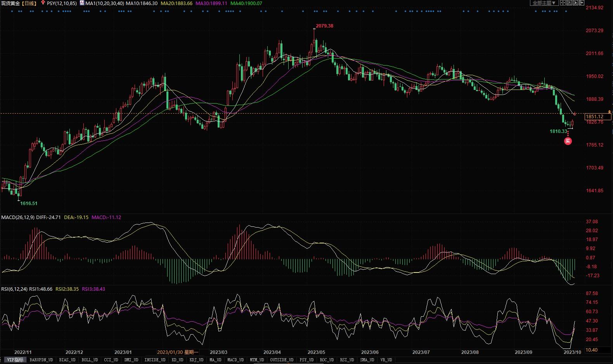Click the PSY(12,10,85) indicator label
613x364 pixels.
coord(62,3)
